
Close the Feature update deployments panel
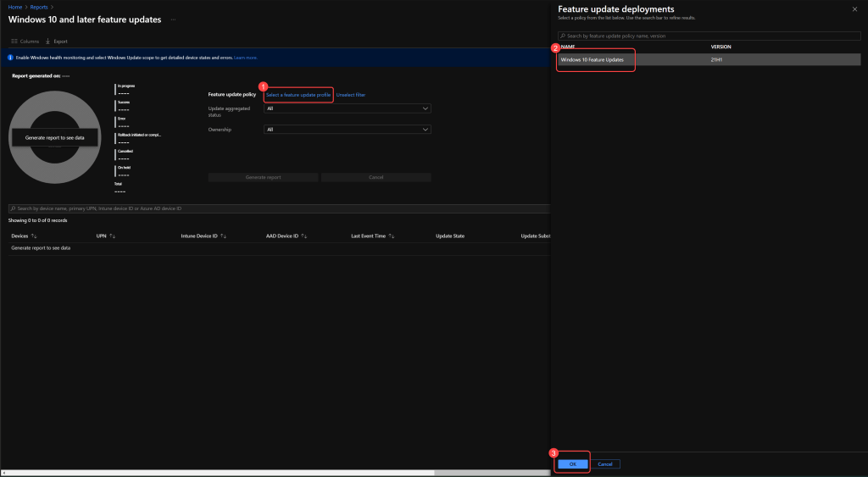(854, 8)
